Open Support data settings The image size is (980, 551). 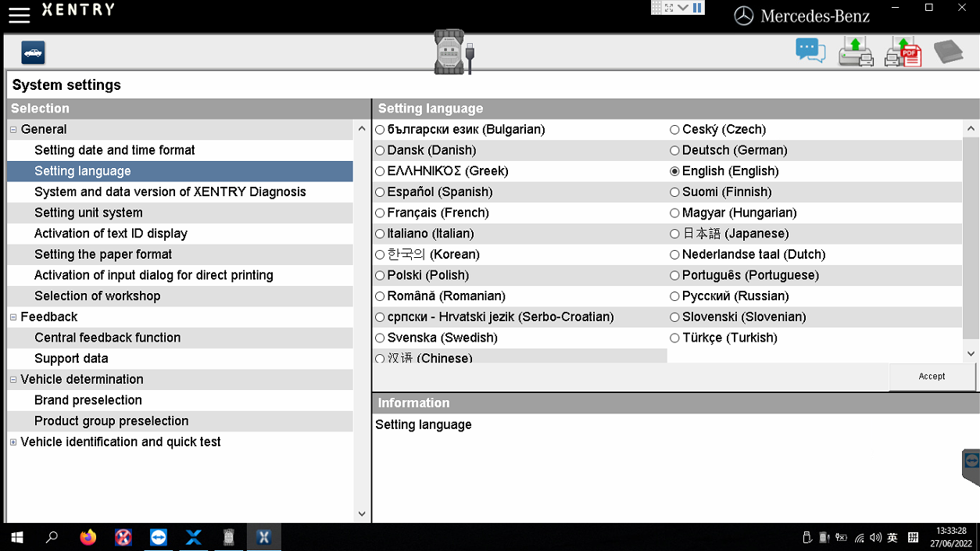[x=71, y=359]
